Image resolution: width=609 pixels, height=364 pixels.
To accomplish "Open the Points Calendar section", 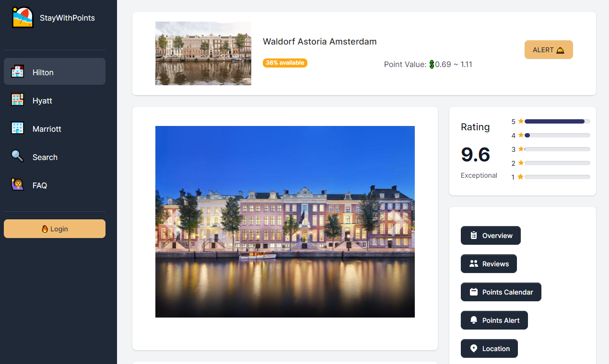I will click(501, 292).
